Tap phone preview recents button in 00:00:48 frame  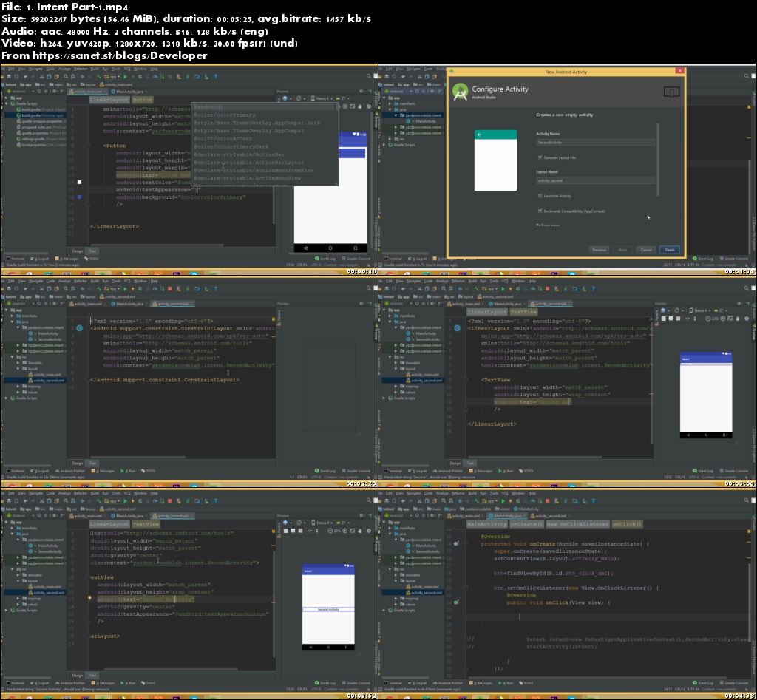[x=356, y=248]
